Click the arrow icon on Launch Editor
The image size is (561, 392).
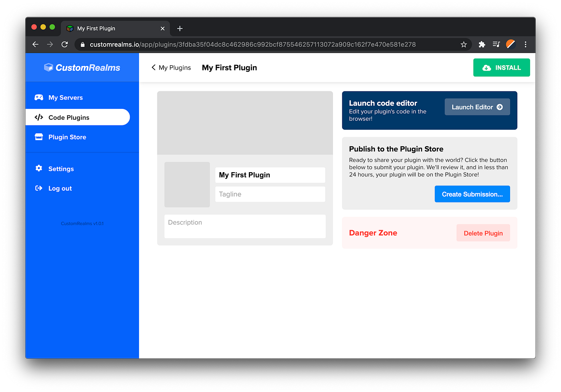click(500, 107)
